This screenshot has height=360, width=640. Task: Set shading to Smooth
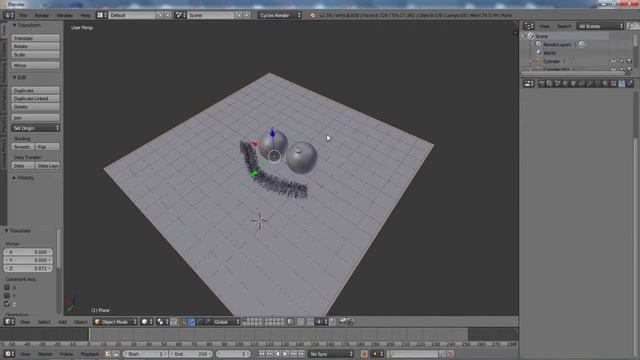[x=23, y=147]
